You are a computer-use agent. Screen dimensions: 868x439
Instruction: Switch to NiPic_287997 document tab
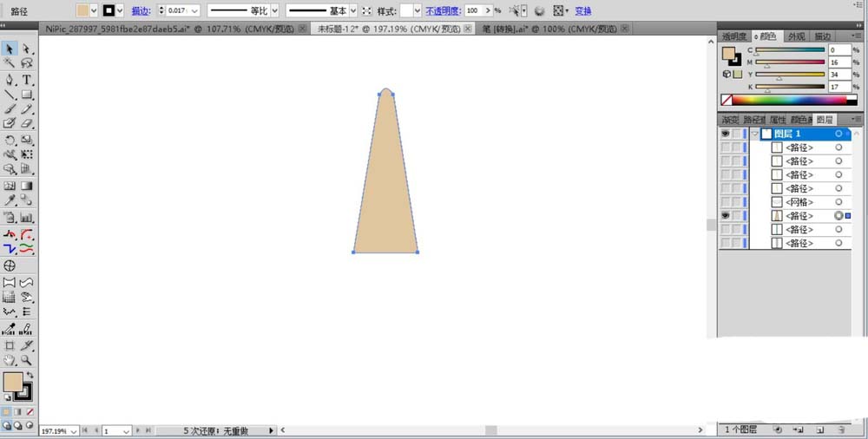(x=170, y=29)
